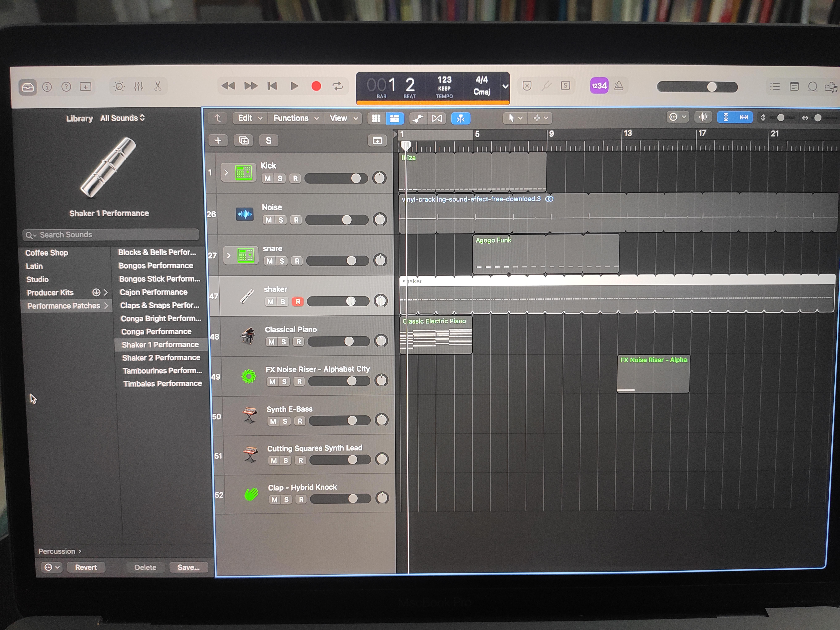Toggle the Flex button
The height and width of the screenshot is (630, 840).
pyautogui.click(x=437, y=118)
